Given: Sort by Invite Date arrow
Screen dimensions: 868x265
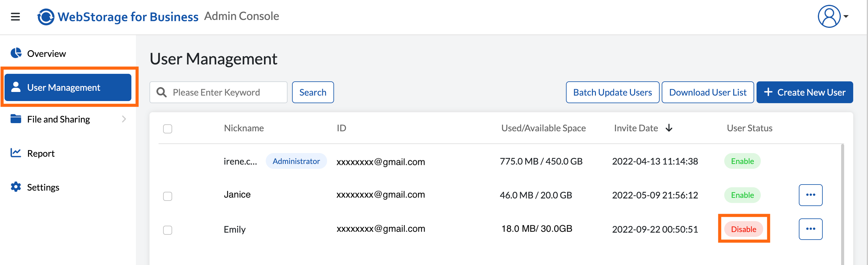Looking at the screenshot, I should [x=669, y=128].
